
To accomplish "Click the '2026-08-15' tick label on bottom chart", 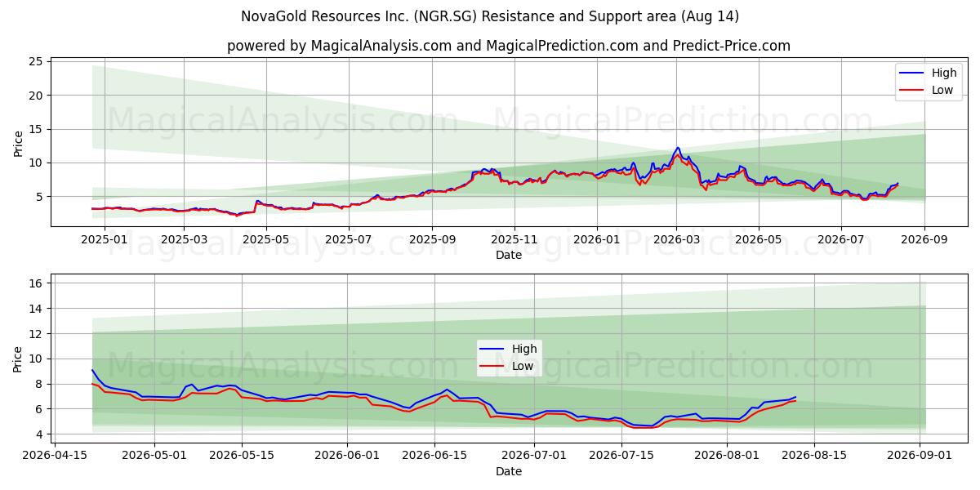I will pyautogui.click(x=816, y=457).
